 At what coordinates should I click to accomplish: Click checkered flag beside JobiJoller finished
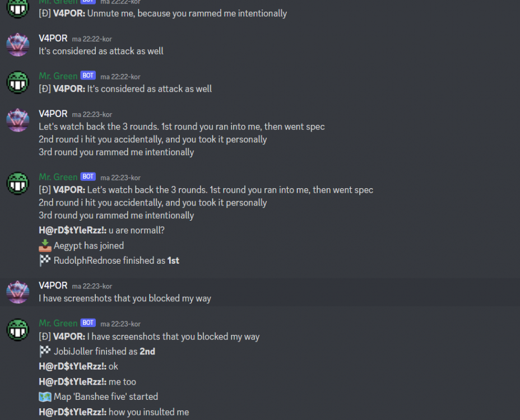45,351
